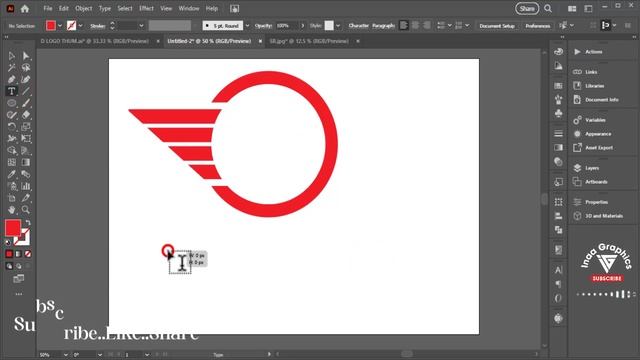Click the vertical canvas scrollbar
Viewport: 640px width, 360px height.
(544, 198)
